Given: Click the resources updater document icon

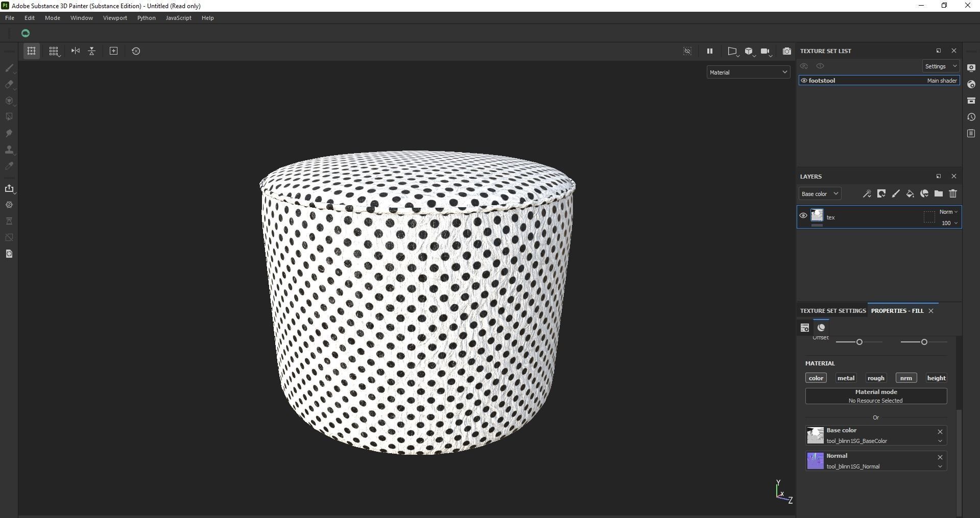Looking at the screenshot, I should 9,254.
